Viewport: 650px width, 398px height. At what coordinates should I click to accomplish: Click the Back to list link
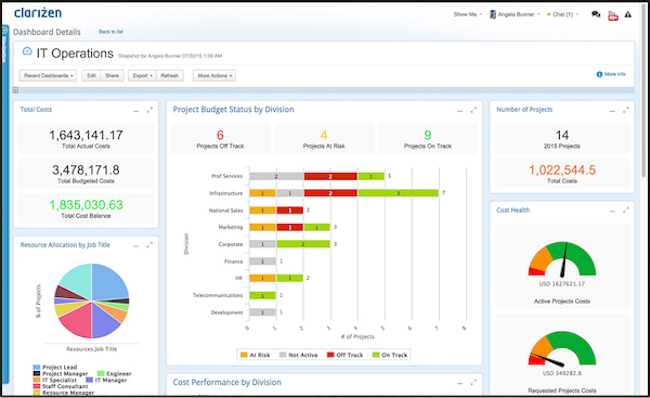111,32
